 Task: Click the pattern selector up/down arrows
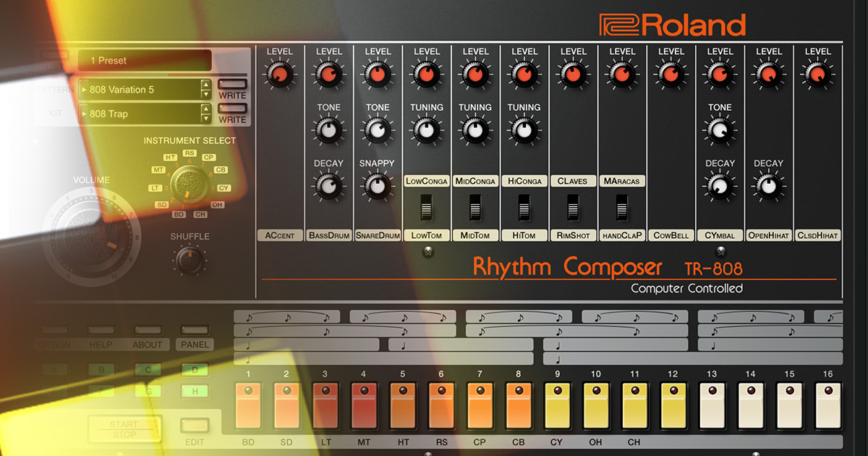coord(205,90)
